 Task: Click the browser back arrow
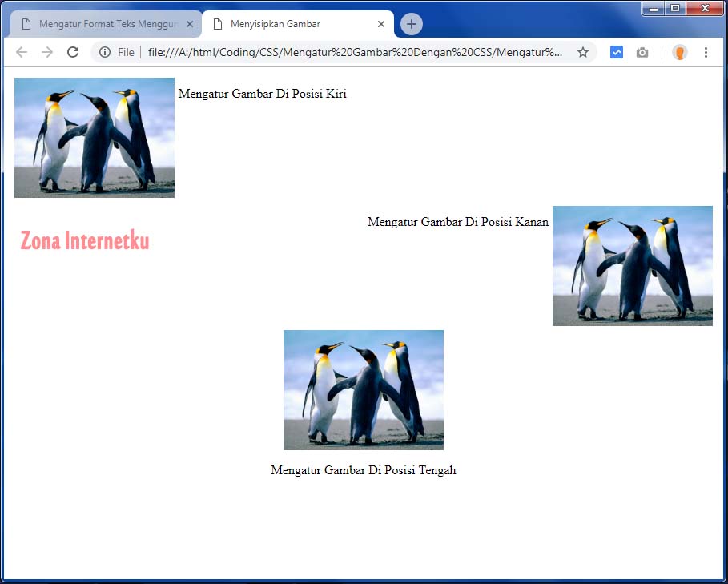(x=22, y=52)
